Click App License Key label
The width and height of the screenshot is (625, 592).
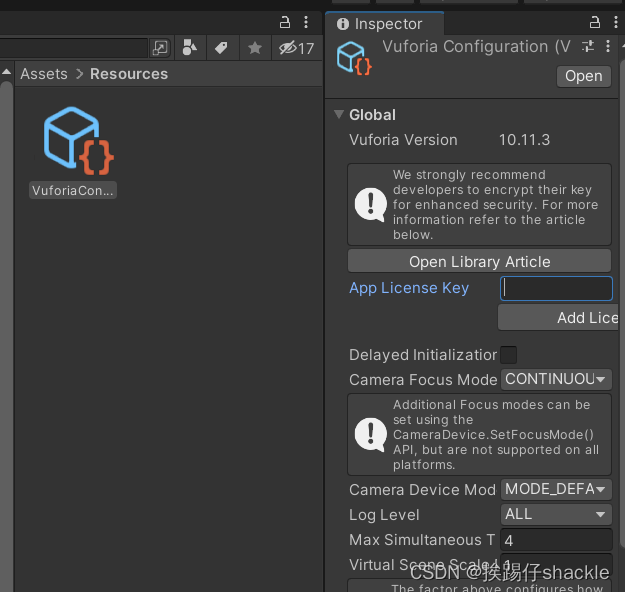(409, 288)
